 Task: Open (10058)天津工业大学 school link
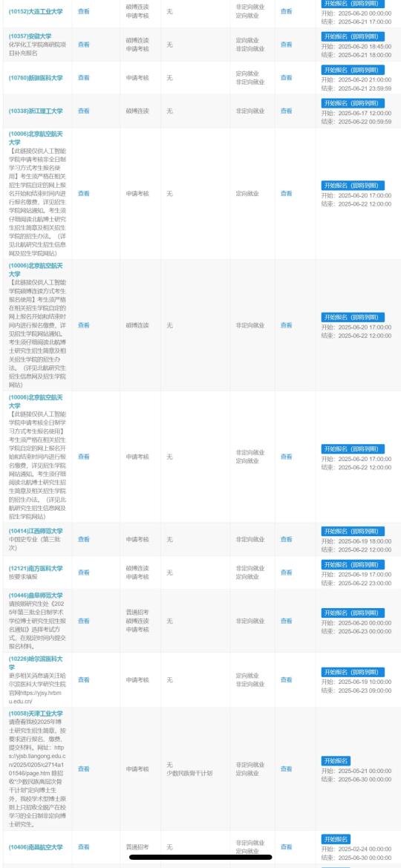coord(36,714)
